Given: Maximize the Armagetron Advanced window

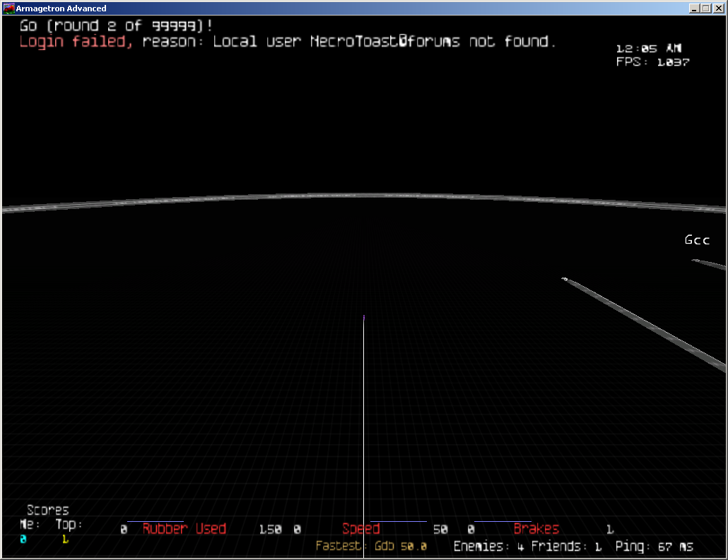Looking at the screenshot, I should coord(707,8).
